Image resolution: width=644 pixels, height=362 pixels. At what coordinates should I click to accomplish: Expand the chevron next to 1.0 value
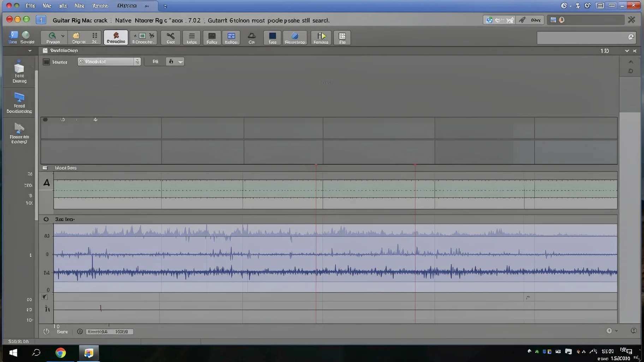tap(627, 51)
